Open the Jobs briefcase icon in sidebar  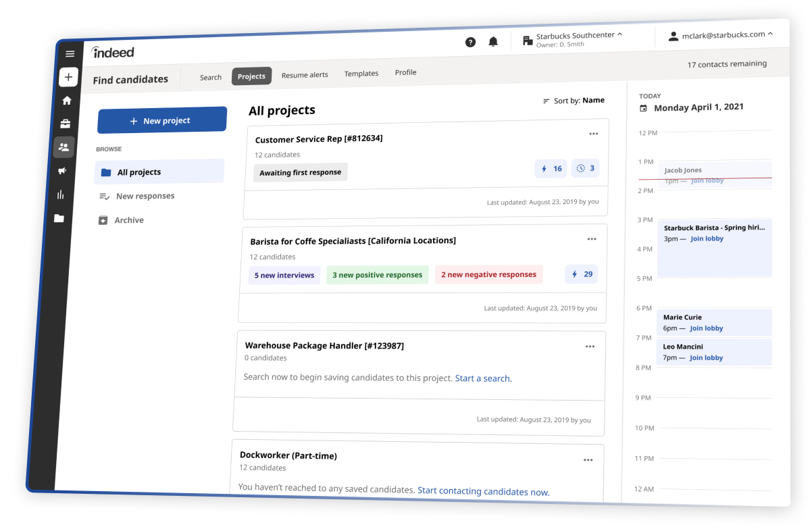coord(66,124)
